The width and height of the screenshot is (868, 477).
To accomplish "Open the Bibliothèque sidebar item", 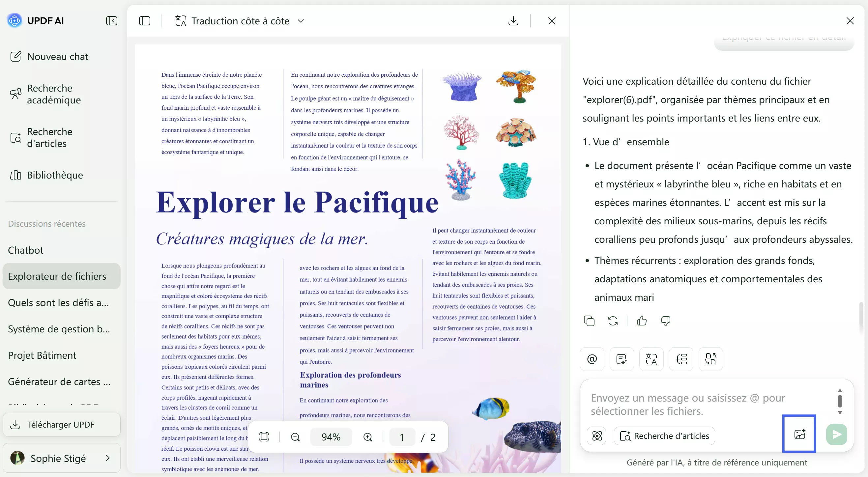I will (x=55, y=175).
